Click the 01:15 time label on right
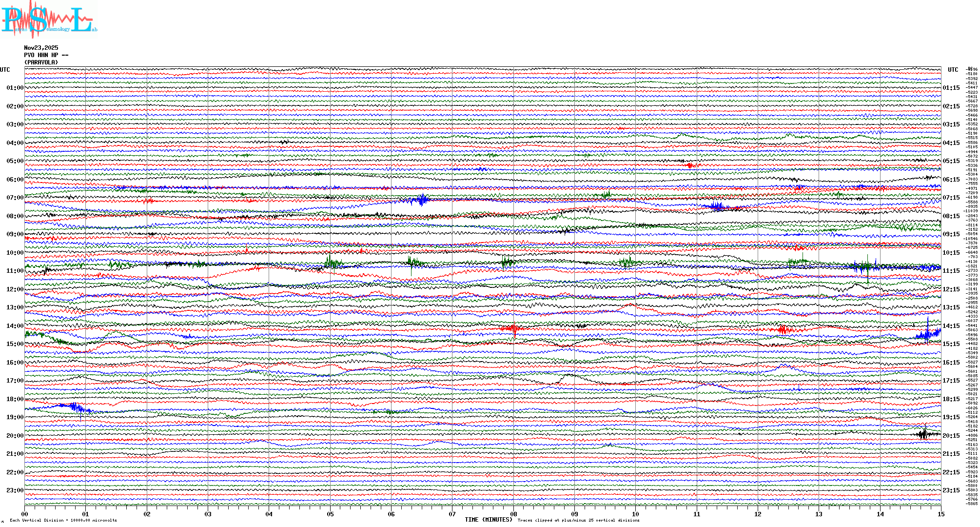The image size is (980, 527). coord(951,88)
